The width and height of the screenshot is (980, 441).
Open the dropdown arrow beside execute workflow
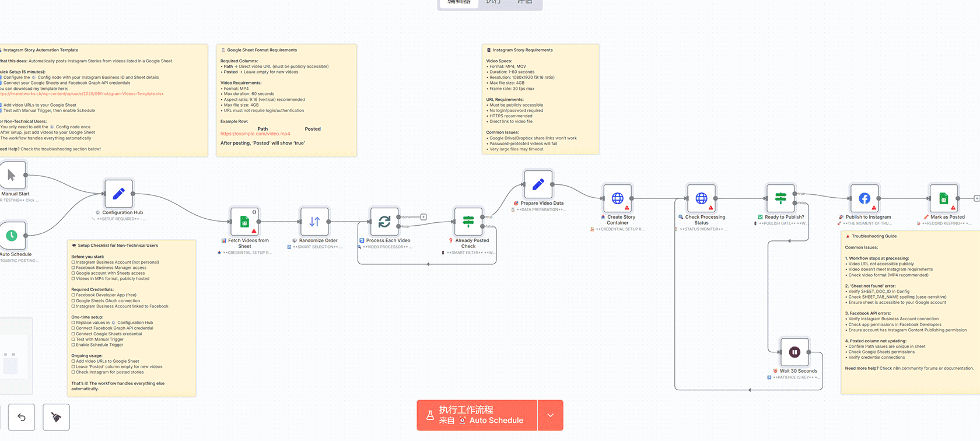(550, 415)
